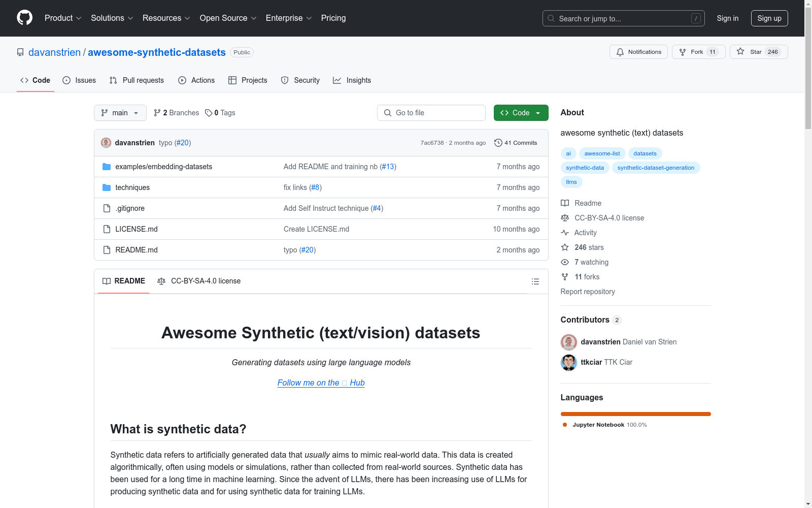
Task: Click the tag icon beside 0 Tags
Action: pos(209,113)
